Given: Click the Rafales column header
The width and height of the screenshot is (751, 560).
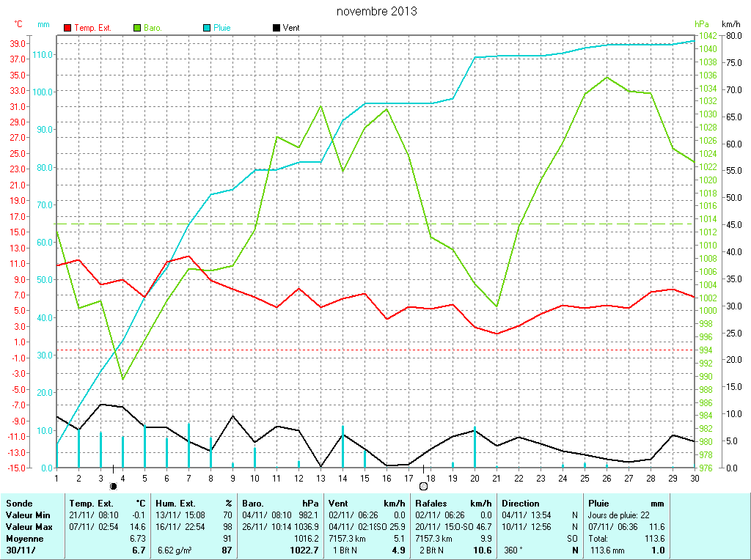Looking at the screenshot, I should [432, 504].
